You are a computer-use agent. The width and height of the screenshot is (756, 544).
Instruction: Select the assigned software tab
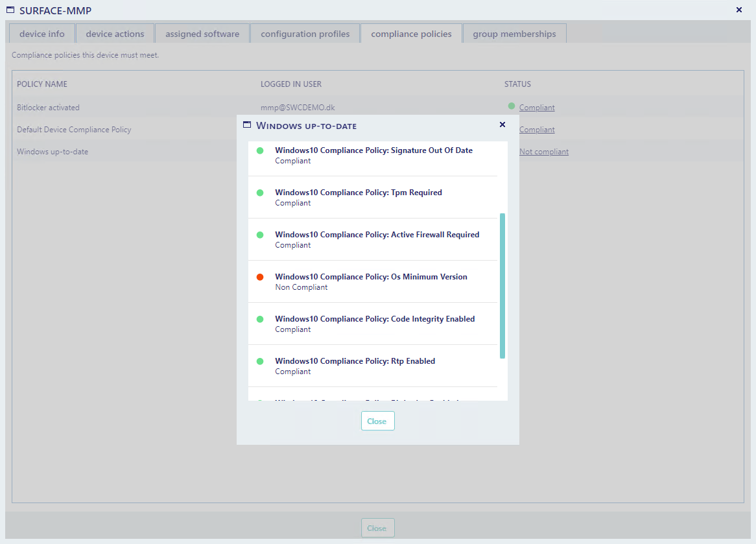coord(202,34)
